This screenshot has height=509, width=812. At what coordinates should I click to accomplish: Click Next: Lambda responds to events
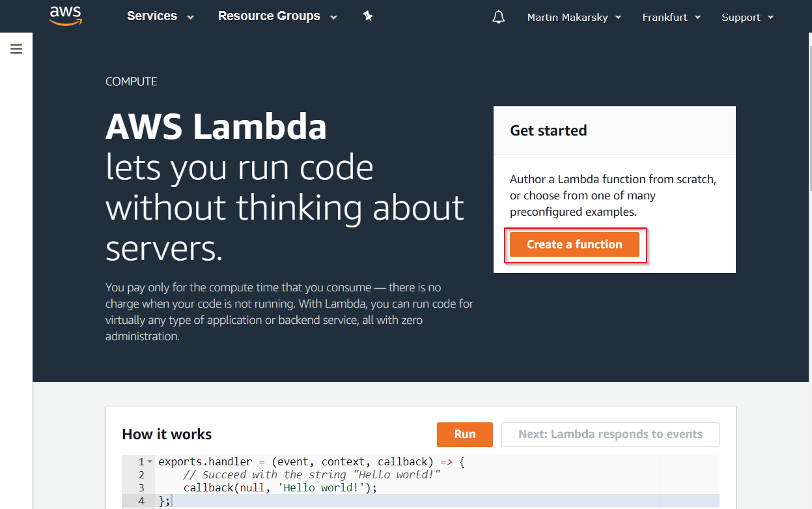coord(609,434)
